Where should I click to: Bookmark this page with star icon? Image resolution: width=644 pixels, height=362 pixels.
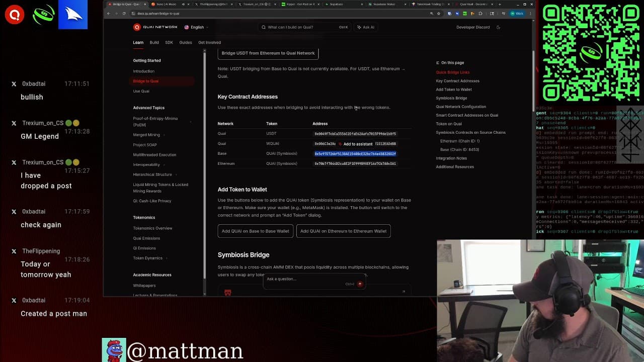point(439,14)
